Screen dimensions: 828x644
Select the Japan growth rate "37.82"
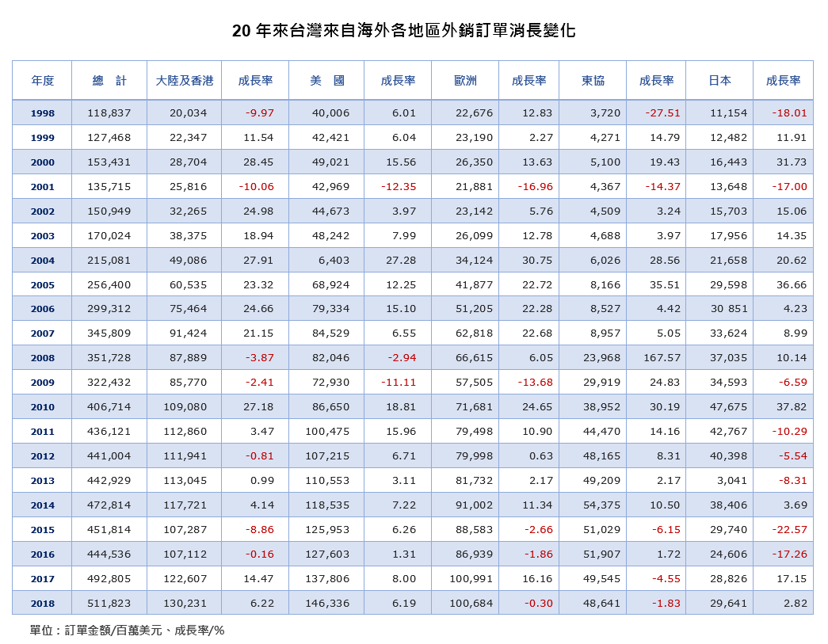(x=792, y=407)
